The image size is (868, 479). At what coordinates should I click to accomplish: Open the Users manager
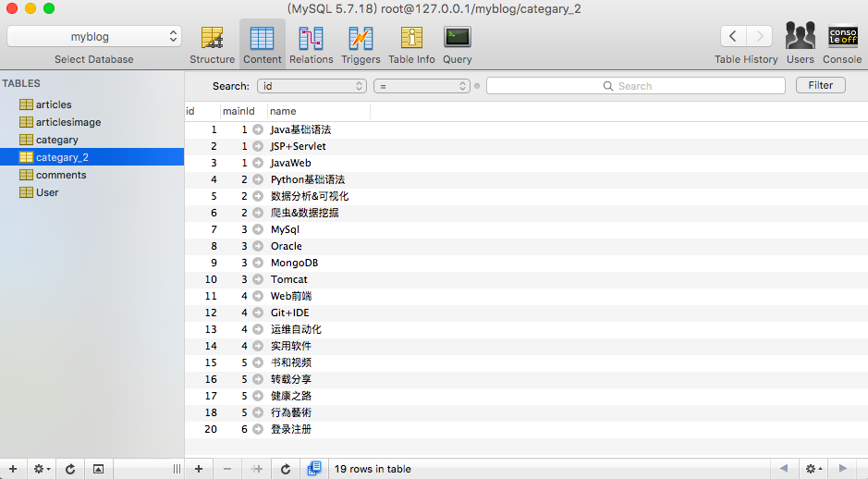click(801, 43)
